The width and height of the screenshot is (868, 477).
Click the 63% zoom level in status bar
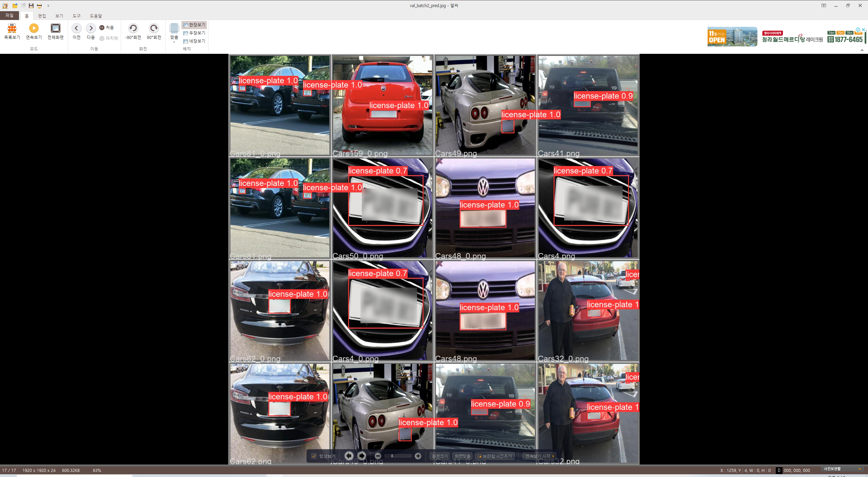point(97,471)
